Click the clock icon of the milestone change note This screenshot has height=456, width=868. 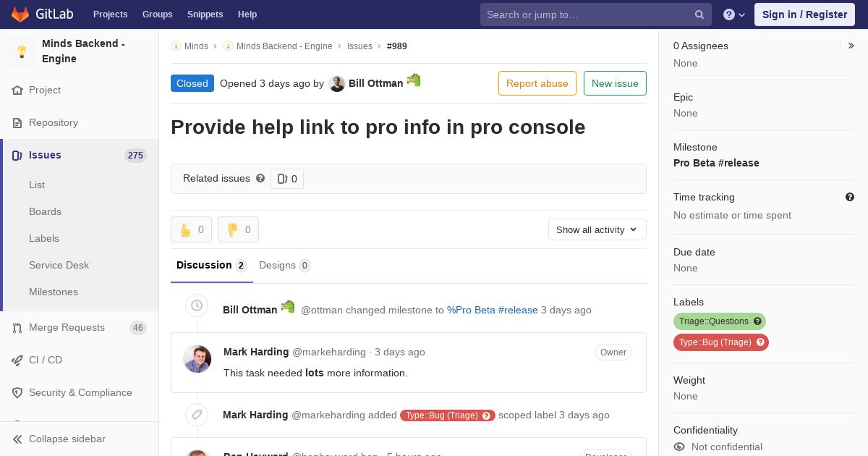[197, 305]
